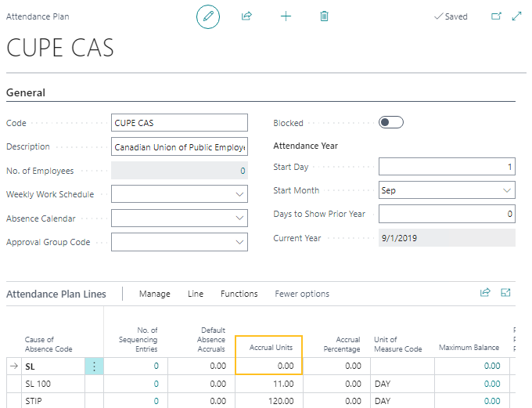Click the Days to Show Prior Year field
The width and height of the screenshot is (532, 408).
pyautogui.click(x=447, y=214)
